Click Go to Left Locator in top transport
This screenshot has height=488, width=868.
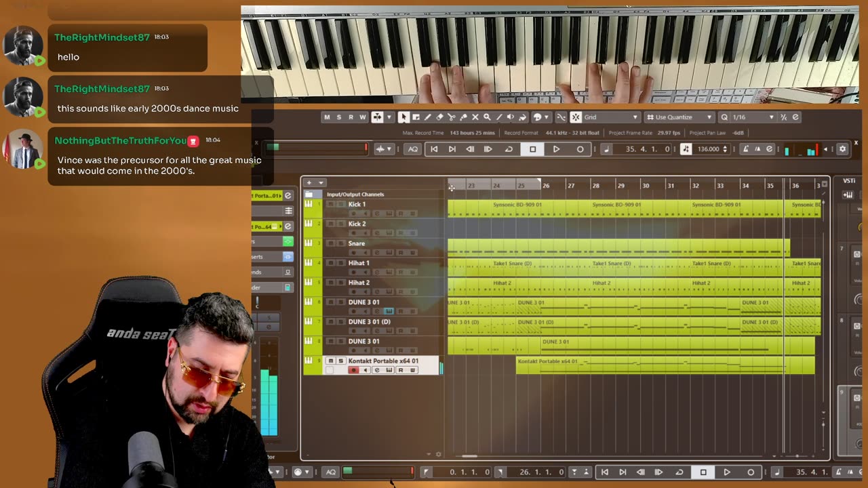(434, 149)
